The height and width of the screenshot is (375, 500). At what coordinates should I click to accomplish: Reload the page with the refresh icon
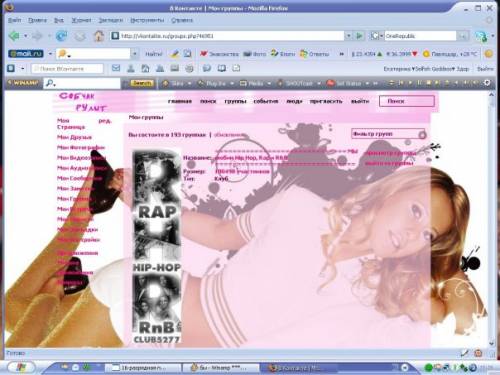61,36
